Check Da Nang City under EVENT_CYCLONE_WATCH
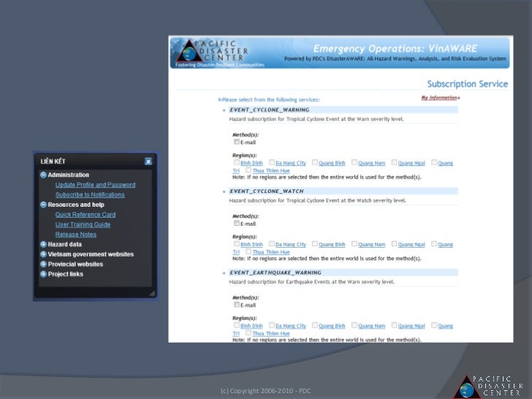 (272, 243)
